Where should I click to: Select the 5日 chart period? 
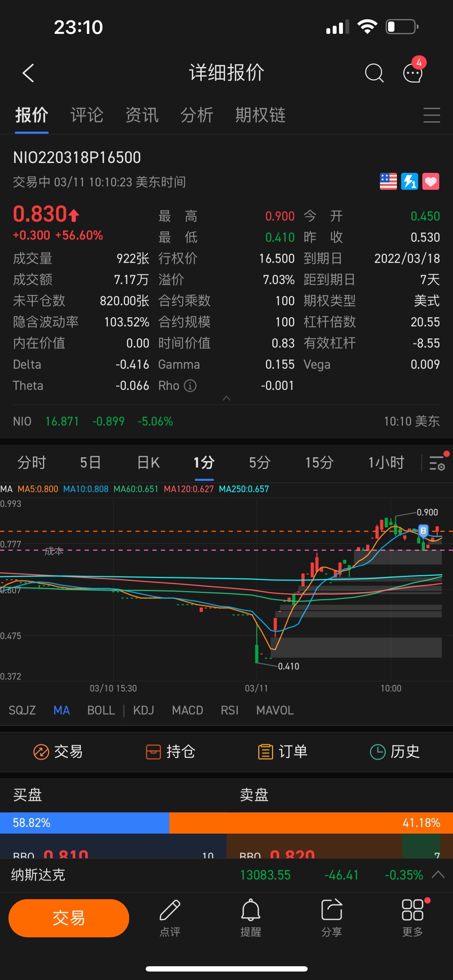(x=91, y=462)
